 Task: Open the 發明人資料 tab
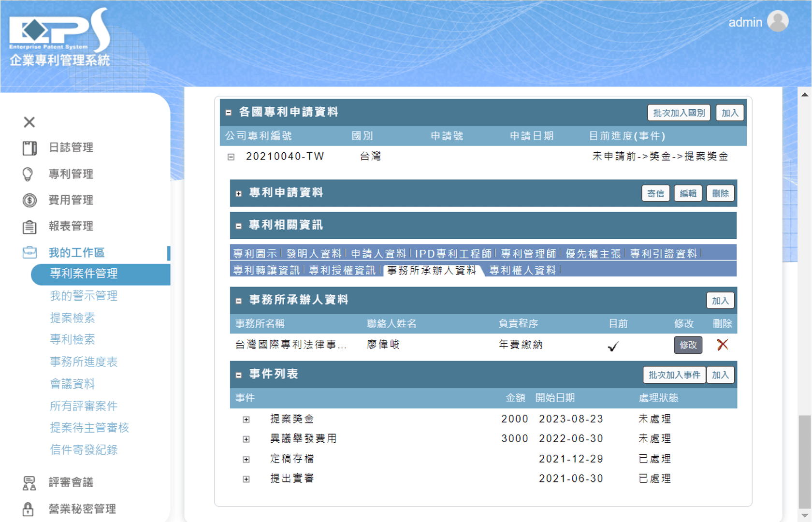point(313,254)
